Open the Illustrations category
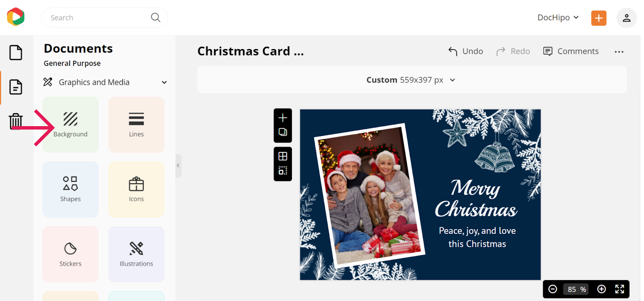 136,254
